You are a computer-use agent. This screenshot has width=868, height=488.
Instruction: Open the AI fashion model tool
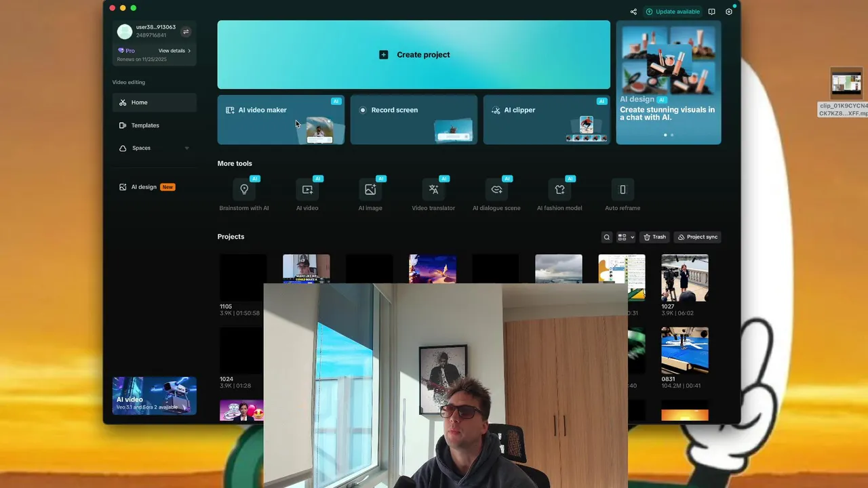tap(559, 196)
